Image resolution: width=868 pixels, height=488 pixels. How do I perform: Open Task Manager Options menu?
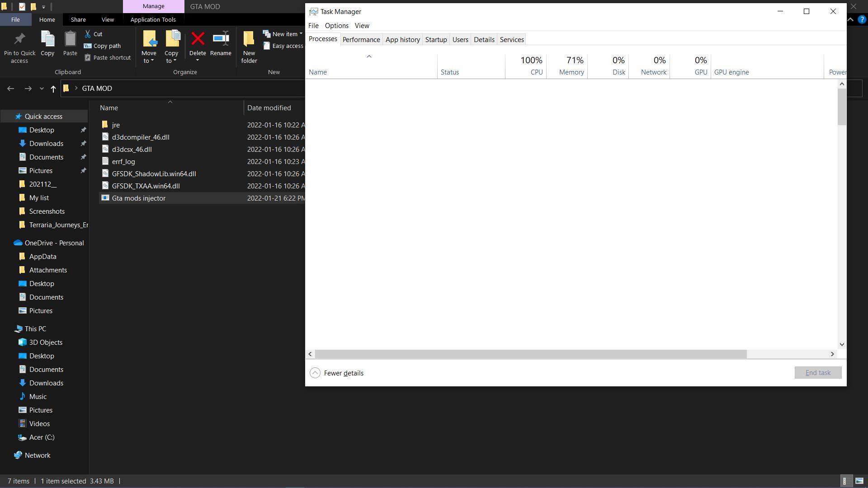tap(336, 26)
